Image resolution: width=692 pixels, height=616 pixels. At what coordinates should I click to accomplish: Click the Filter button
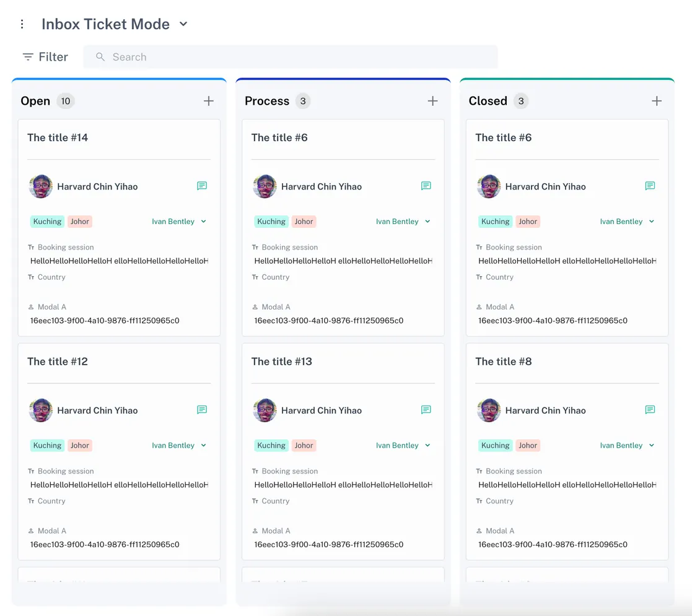pyautogui.click(x=45, y=57)
